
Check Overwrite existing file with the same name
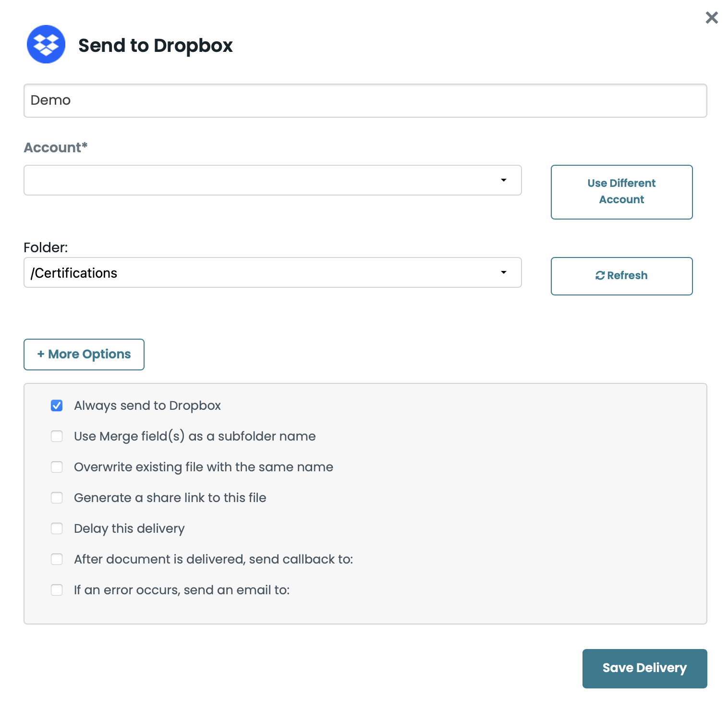[57, 466]
